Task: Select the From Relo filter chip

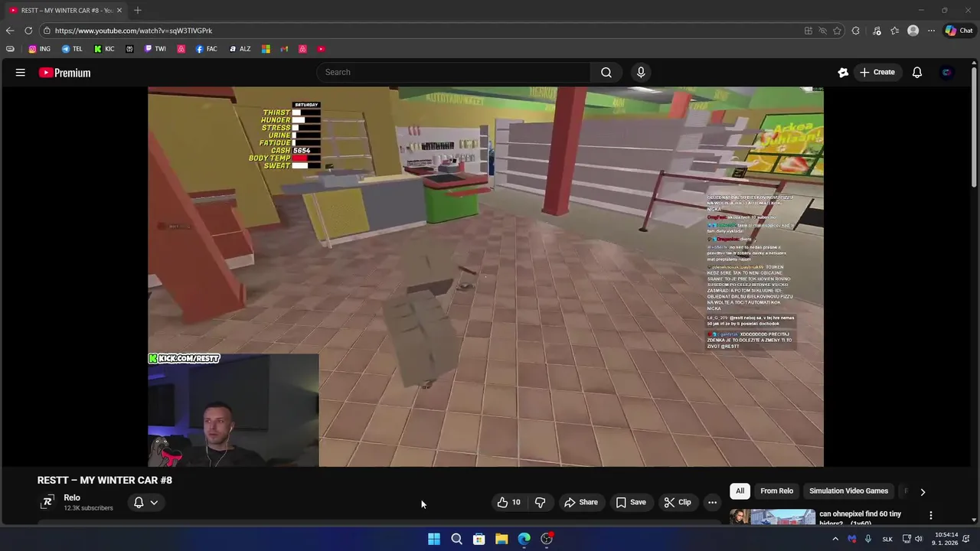Action: click(776, 491)
